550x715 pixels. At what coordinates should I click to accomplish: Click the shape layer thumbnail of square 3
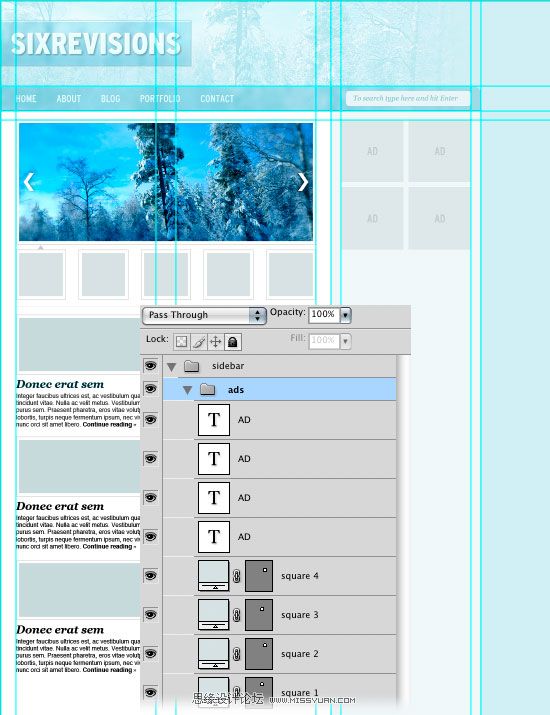214,615
